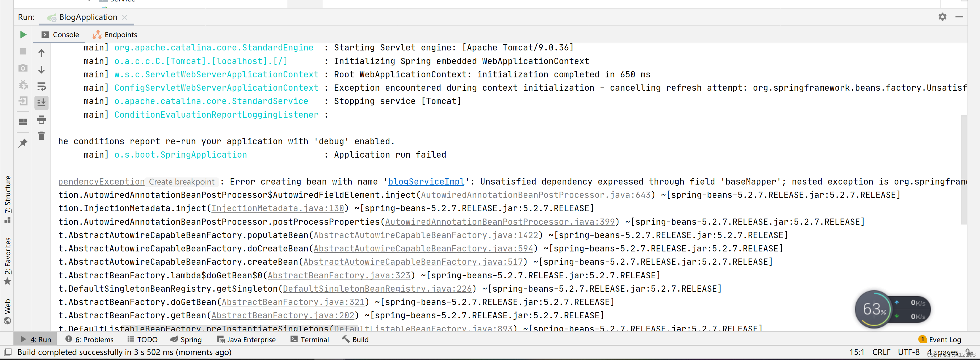
Task: Hide the Run tool window
Action: coord(959,17)
